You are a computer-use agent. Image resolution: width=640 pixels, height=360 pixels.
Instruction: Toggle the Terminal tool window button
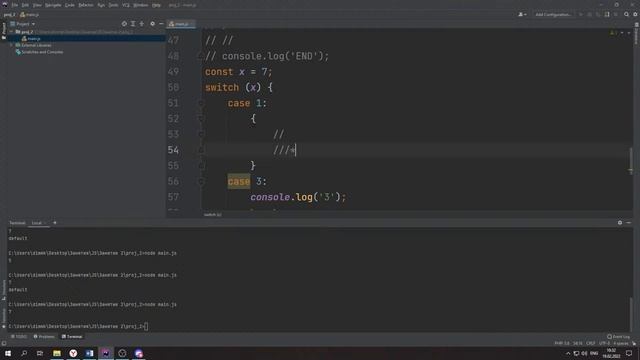[x=72, y=337]
